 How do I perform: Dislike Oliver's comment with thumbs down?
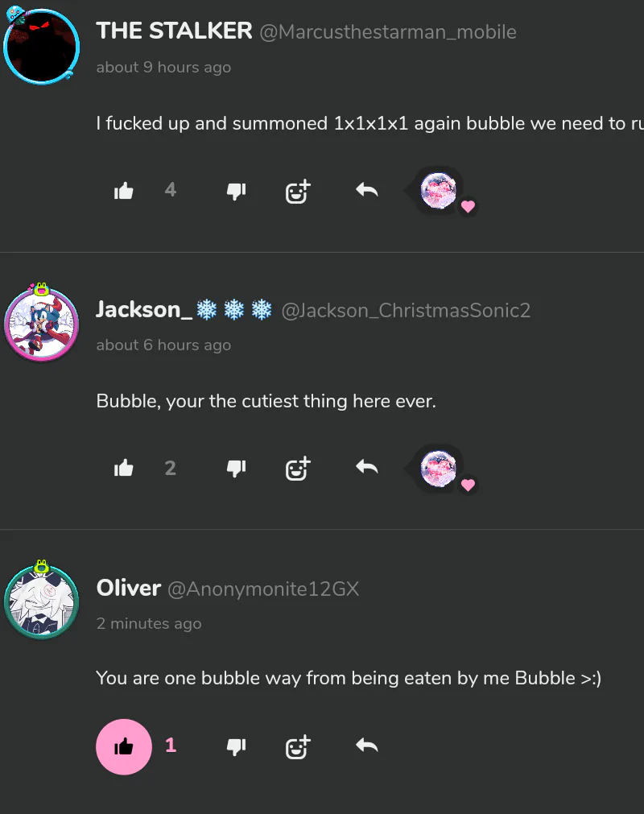point(236,746)
